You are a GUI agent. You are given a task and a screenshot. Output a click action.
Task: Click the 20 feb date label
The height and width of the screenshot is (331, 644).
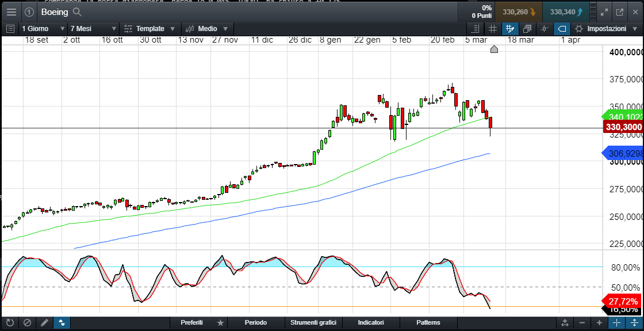tap(442, 40)
